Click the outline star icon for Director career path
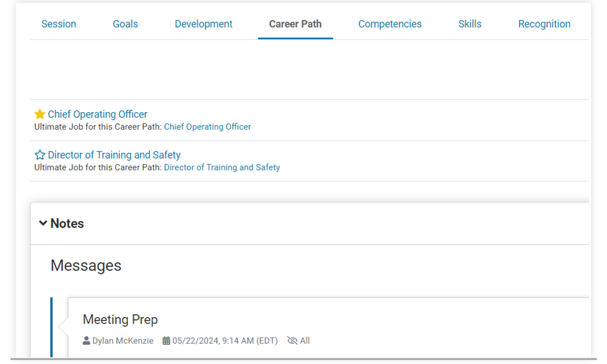 pyautogui.click(x=39, y=154)
